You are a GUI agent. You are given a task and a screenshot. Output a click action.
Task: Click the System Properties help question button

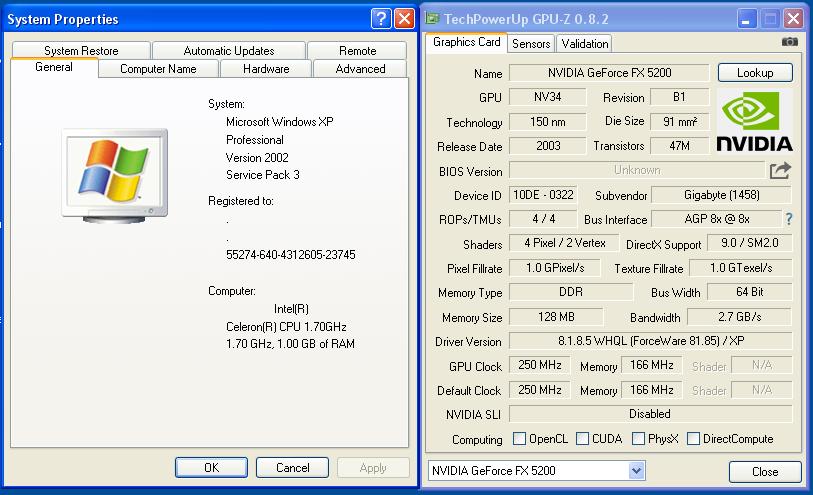tap(381, 19)
